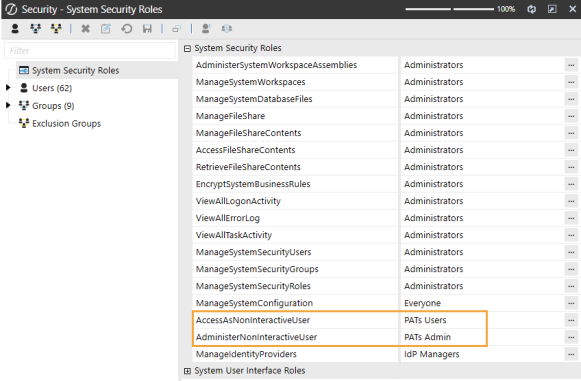Click the 100% zoom level label
Image resolution: width=581 pixels, height=381 pixels.
(x=506, y=9)
